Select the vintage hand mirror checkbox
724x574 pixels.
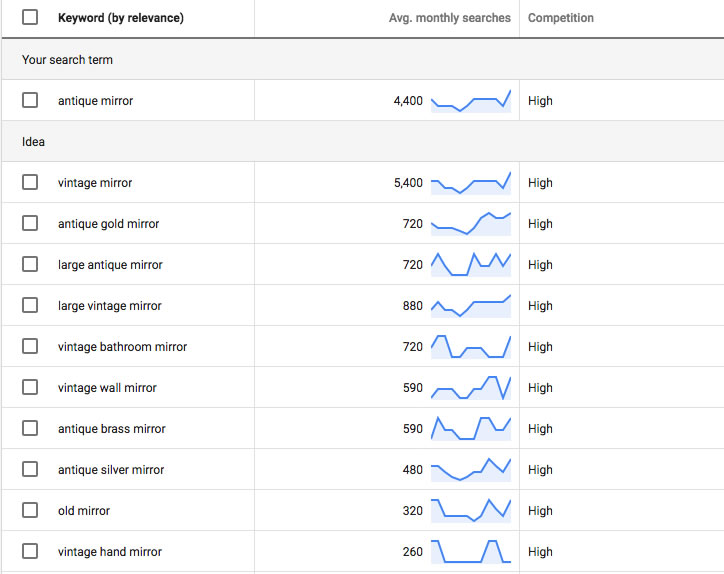[x=30, y=551]
